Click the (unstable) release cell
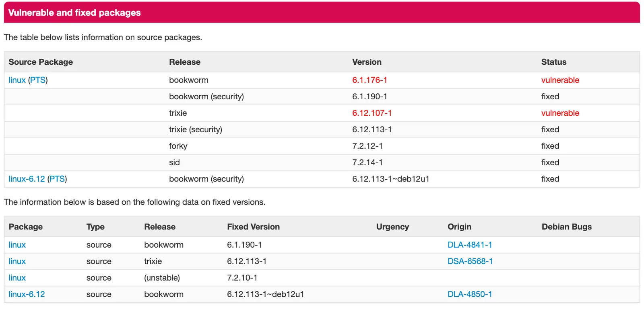Viewport: 644px width, 310px height. coord(162,278)
